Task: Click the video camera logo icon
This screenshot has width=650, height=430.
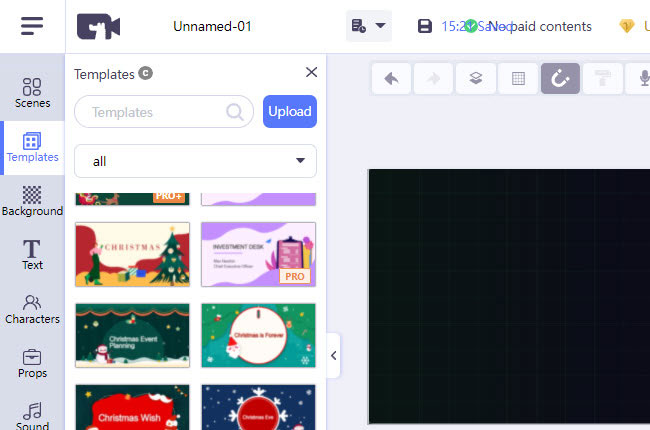Action: pyautogui.click(x=98, y=27)
